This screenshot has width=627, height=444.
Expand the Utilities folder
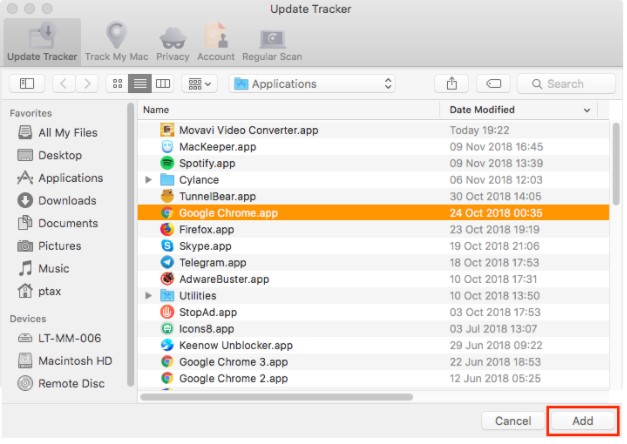click(148, 296)
